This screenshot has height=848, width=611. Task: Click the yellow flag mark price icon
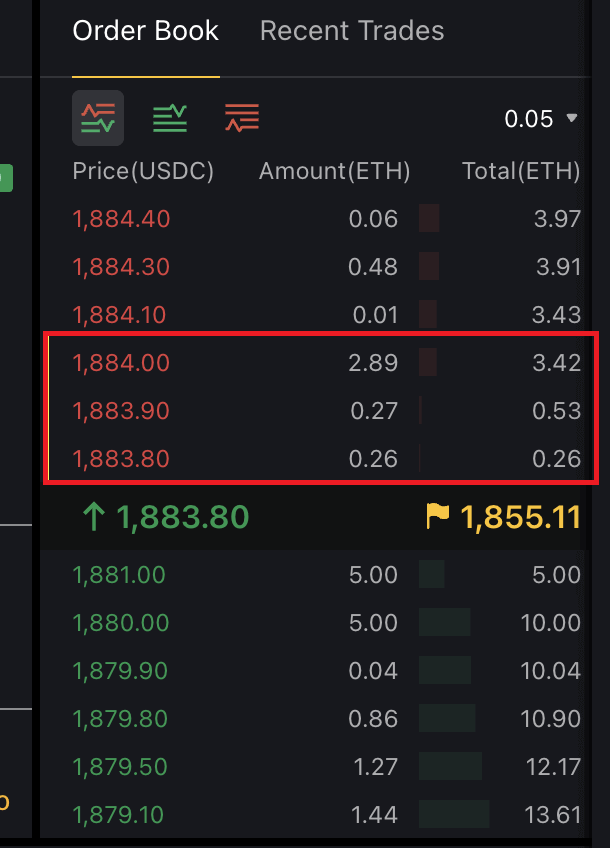(438, 517)
